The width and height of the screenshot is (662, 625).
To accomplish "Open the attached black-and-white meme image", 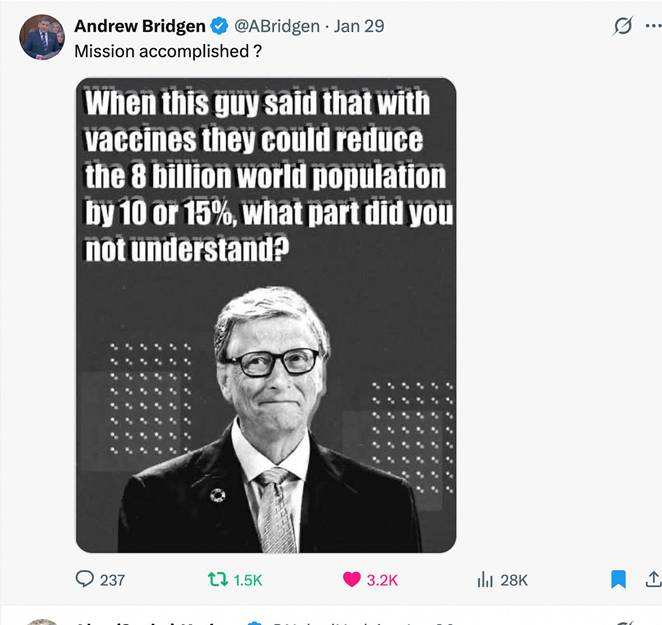I will [266, 315].
